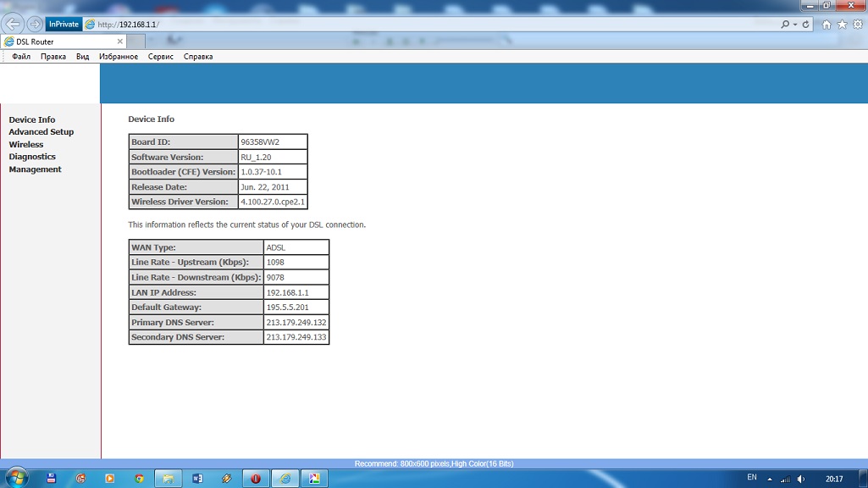868x488 pixels.
Task: Open the Сервис menu
Action: tap(161, 57)
